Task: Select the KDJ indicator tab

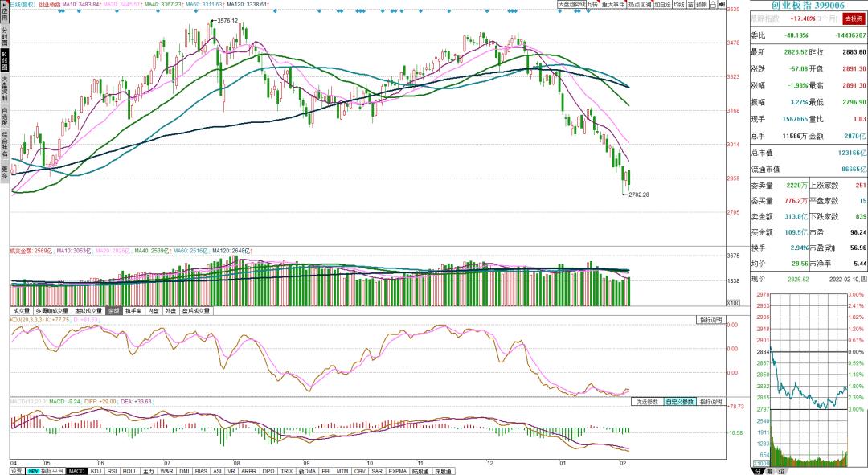Action: [x=96, y=471]
